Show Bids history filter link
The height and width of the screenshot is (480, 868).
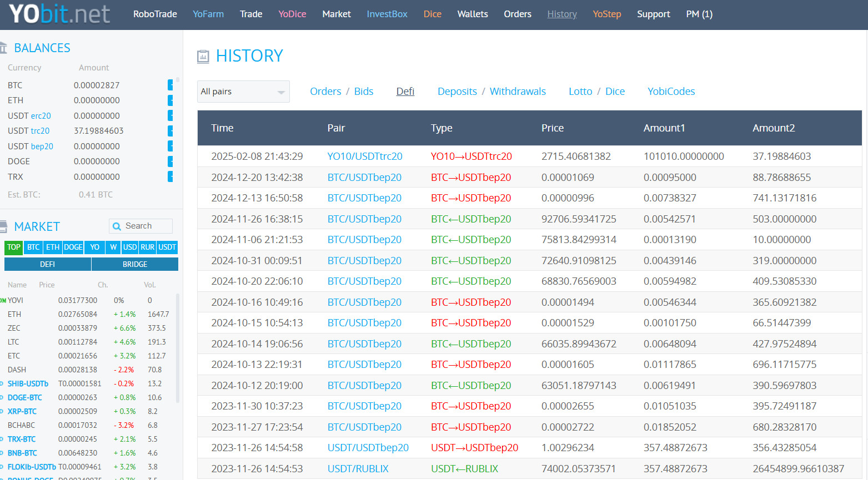[364, 92]
